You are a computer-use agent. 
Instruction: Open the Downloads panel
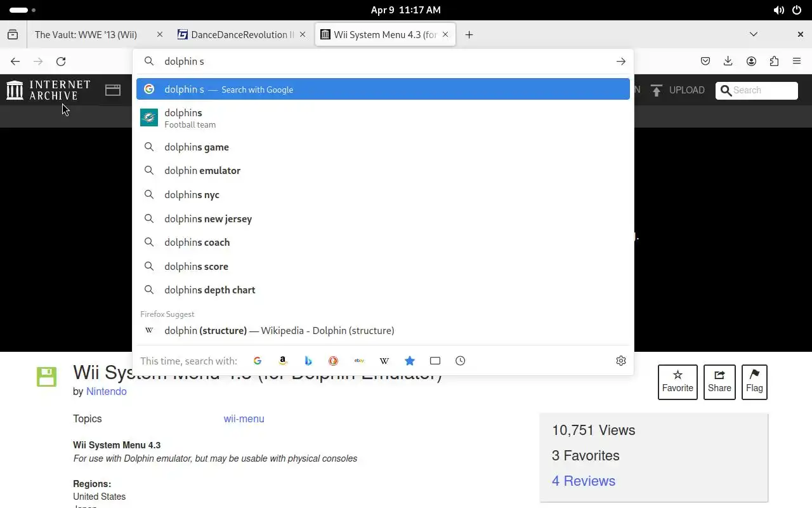pyautogui.click(x=728, y=62)
